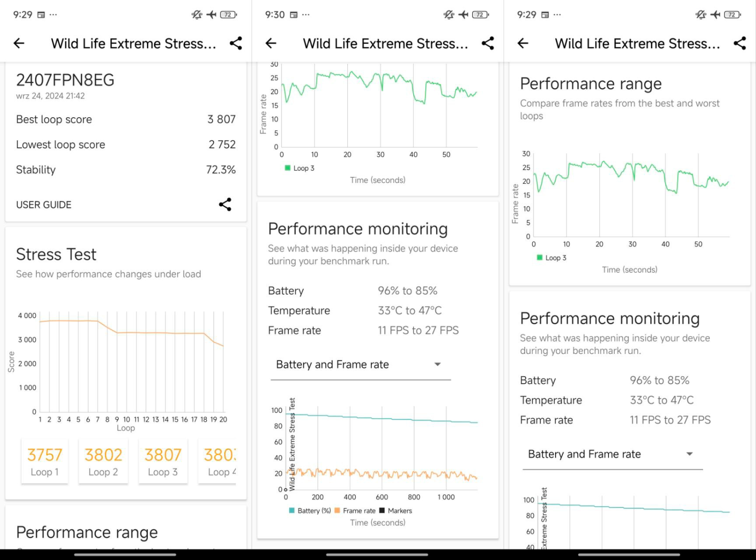The height and width of the screenshot is (560, 756).
Task: Tap header share icon on middle screen
Action: coord(488,43)
